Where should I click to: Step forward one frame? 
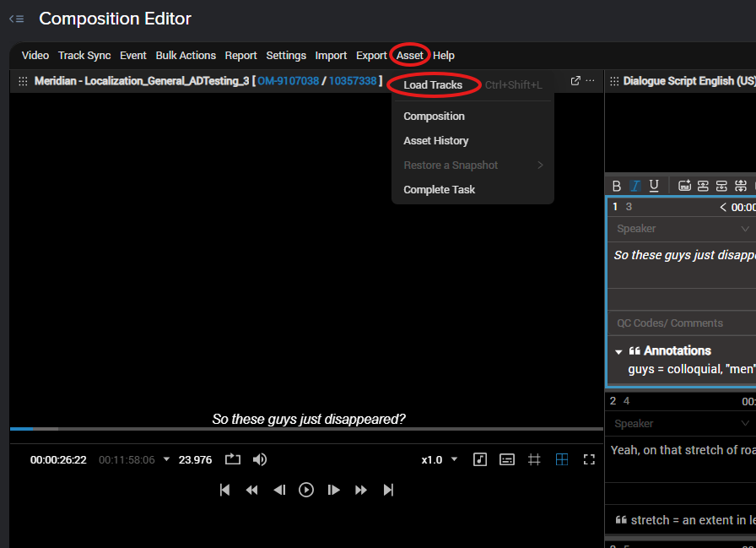pyautogui.click(x=333, y=490)
